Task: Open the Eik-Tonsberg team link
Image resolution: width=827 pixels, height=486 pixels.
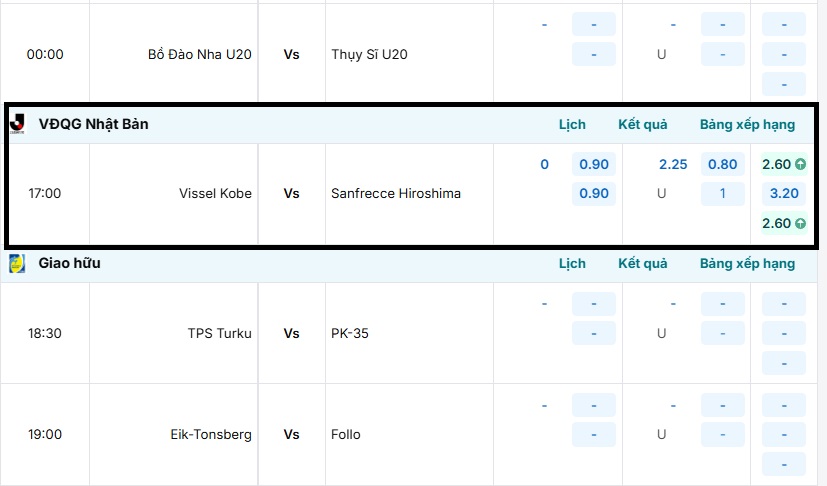Action: click(211, 435)
